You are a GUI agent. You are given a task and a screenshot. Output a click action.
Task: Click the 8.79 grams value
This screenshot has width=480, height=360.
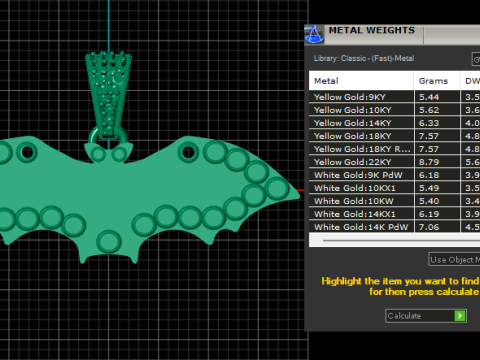click(429, 162)
